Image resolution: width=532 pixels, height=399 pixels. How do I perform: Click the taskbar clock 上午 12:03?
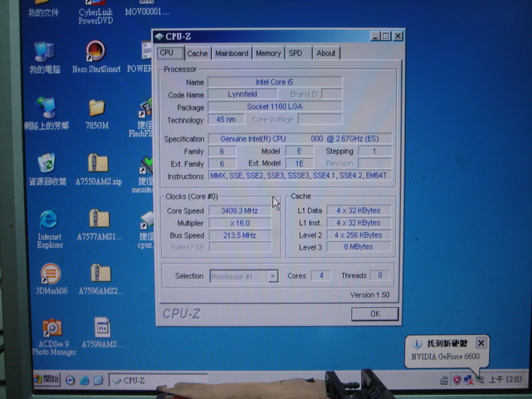[505, 379]
